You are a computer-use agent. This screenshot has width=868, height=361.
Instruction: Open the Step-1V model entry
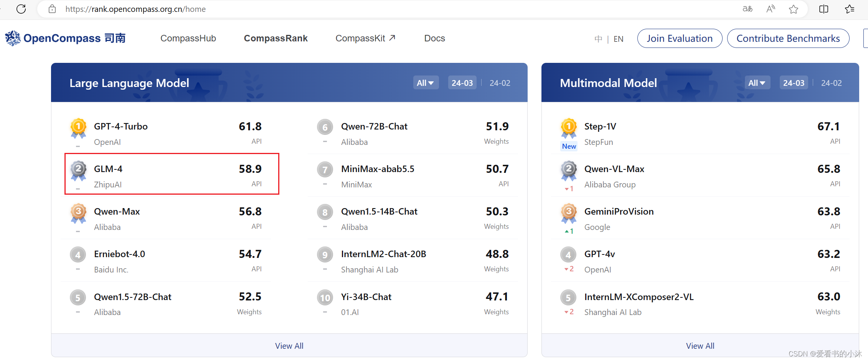click(700, 133)
